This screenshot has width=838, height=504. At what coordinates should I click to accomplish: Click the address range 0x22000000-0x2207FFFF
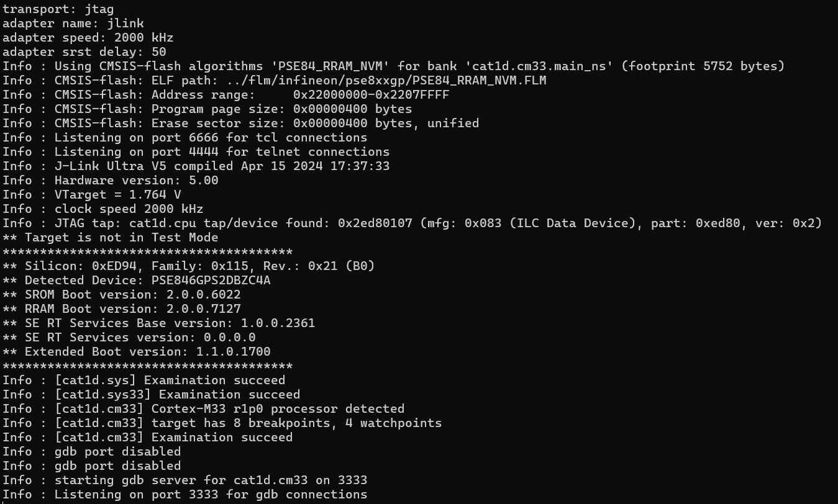[371, 95]
